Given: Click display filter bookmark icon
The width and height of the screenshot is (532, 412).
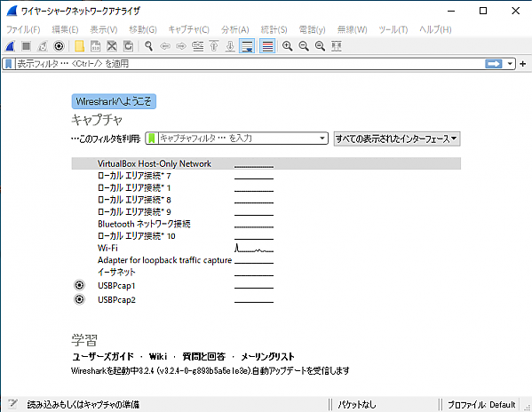Looking at the screenshot, I should tap(9, 64).
